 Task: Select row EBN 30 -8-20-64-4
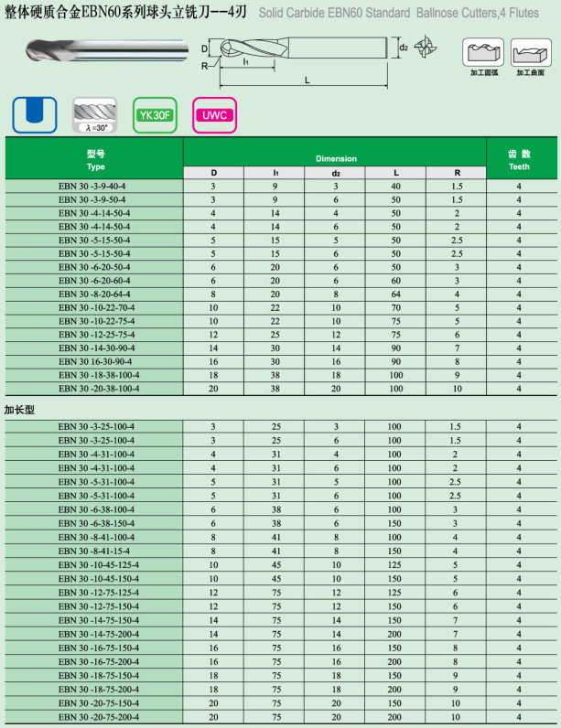pos(281,294)
